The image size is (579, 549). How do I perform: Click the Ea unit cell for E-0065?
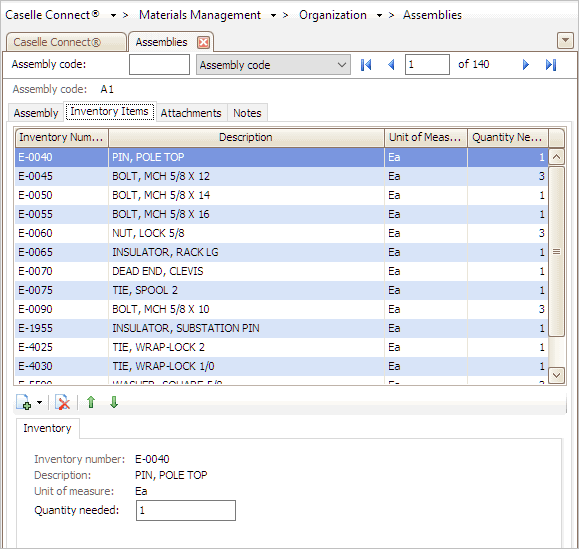(426, 252)
